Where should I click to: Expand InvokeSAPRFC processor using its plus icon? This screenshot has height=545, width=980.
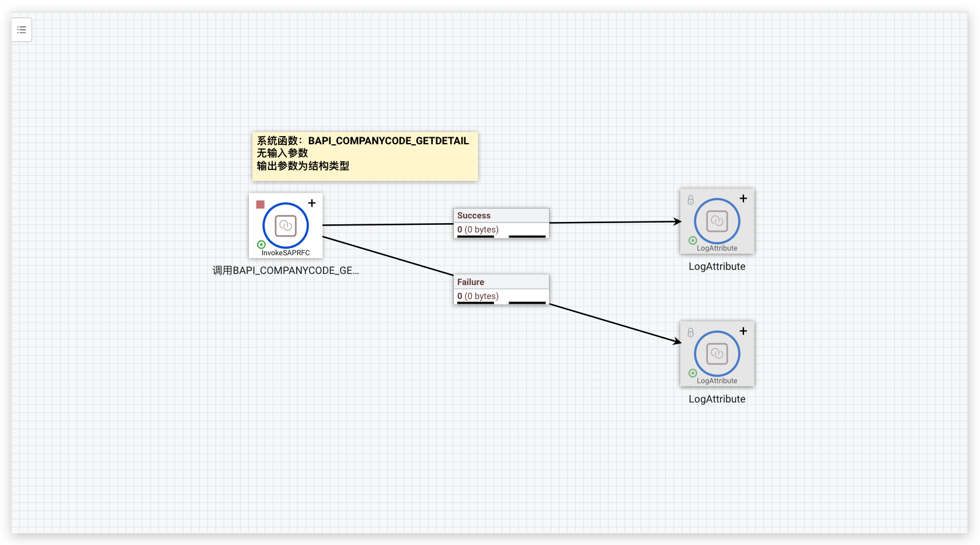312,203
